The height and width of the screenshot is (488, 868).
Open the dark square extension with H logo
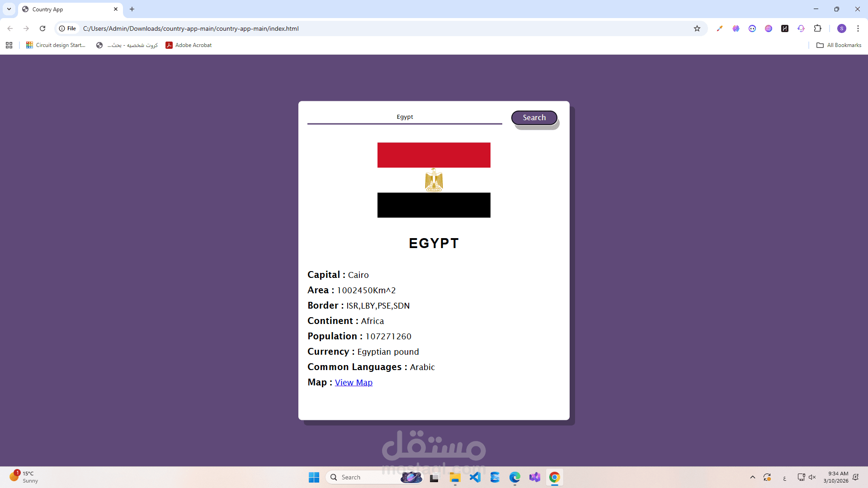tap(785, 28)
